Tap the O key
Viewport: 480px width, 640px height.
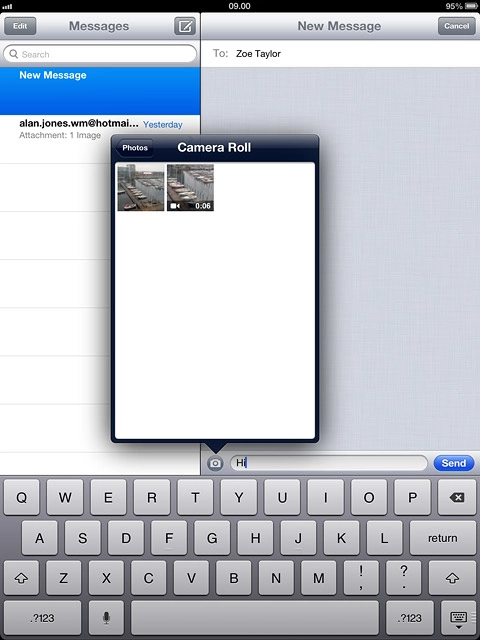[369, 497]
